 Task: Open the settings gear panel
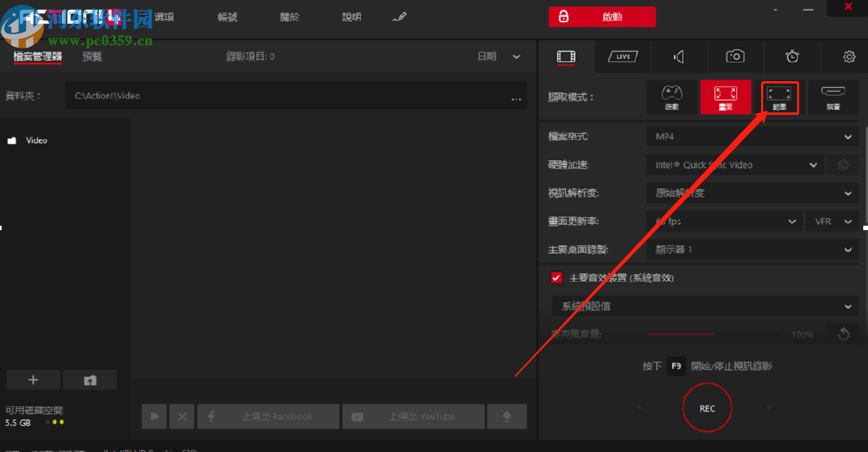(848, 56)
